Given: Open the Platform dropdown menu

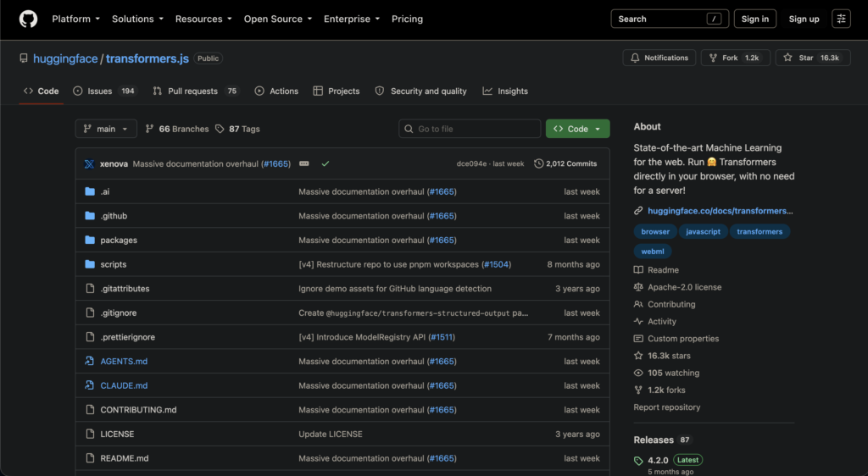Looking at the screenshot, I should pos(75,19).
